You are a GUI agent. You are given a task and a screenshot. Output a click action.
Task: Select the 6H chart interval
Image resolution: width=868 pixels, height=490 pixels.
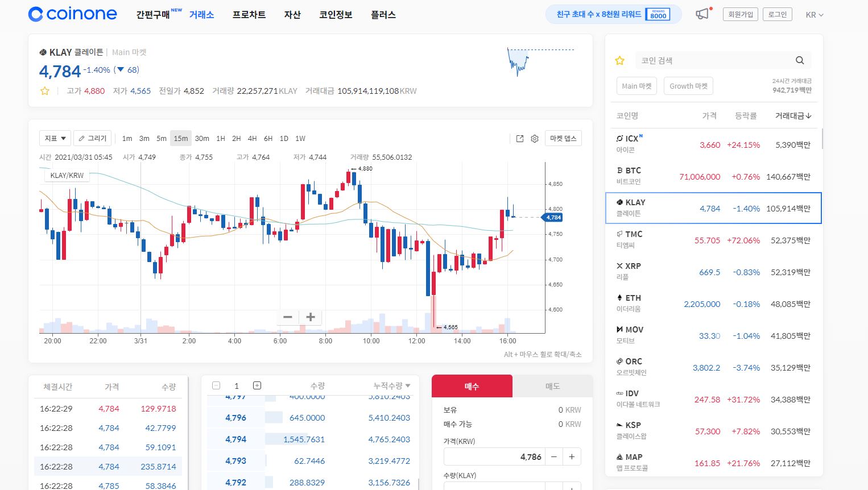click(x=268, y=139)
